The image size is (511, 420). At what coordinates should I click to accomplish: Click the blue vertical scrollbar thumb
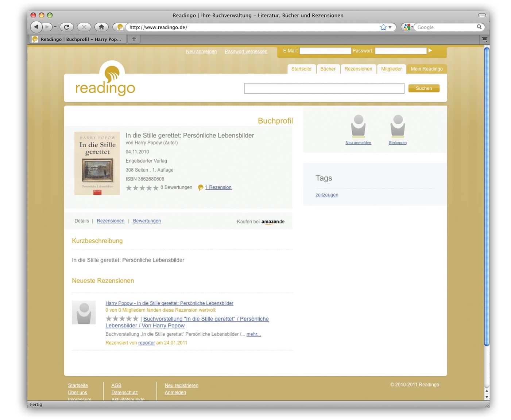coord(486,197)
